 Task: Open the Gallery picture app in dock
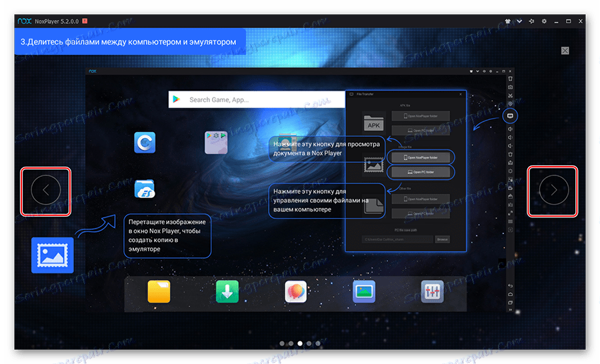364,291
